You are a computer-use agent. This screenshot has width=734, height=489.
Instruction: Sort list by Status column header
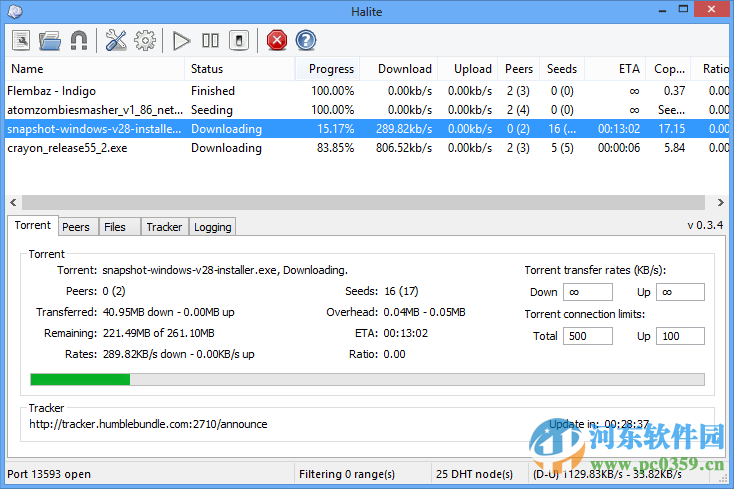click(x=240, y=69)
